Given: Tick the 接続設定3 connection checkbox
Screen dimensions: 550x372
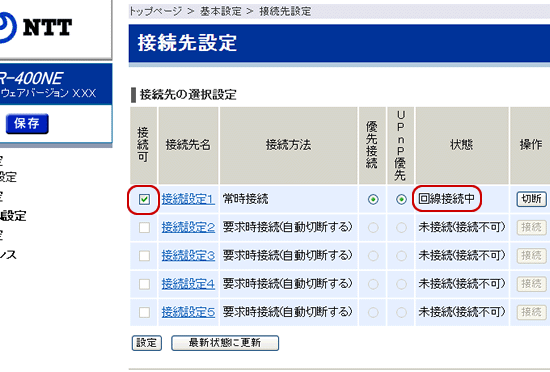Looking at the screenshot, I should (144, 256).
